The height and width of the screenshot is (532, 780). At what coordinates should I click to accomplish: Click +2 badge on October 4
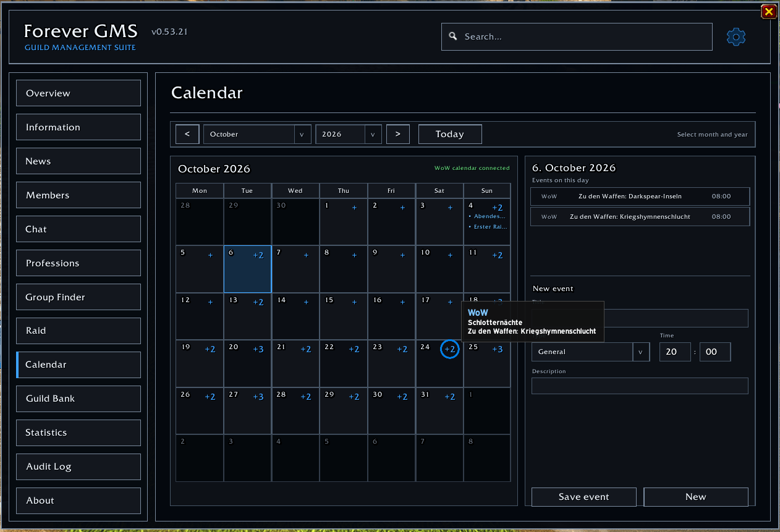coord(498,208)
